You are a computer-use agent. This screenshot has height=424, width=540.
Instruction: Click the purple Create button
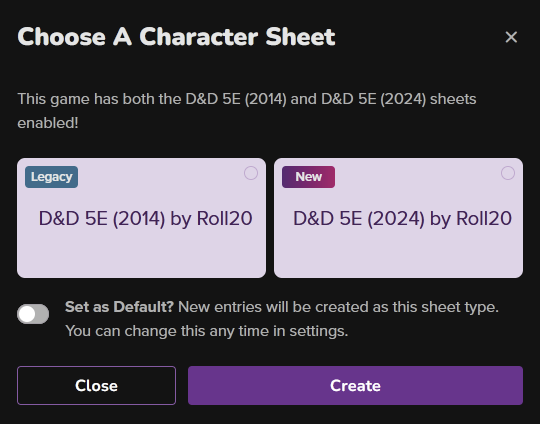click(x=355, y=385)
